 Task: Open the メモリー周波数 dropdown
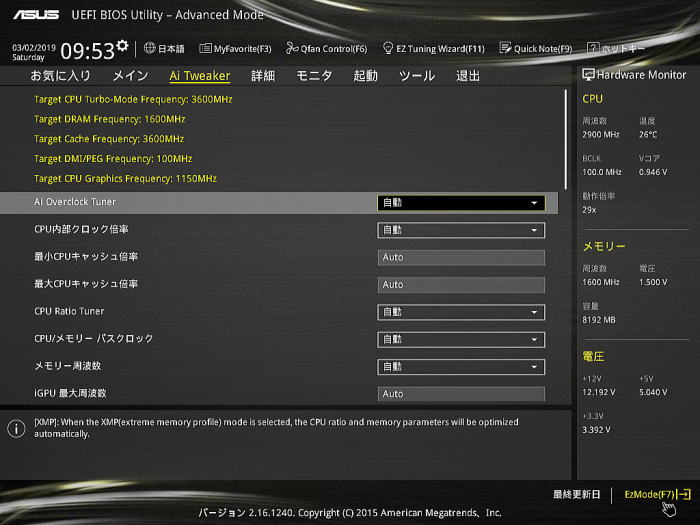(461, 367)
